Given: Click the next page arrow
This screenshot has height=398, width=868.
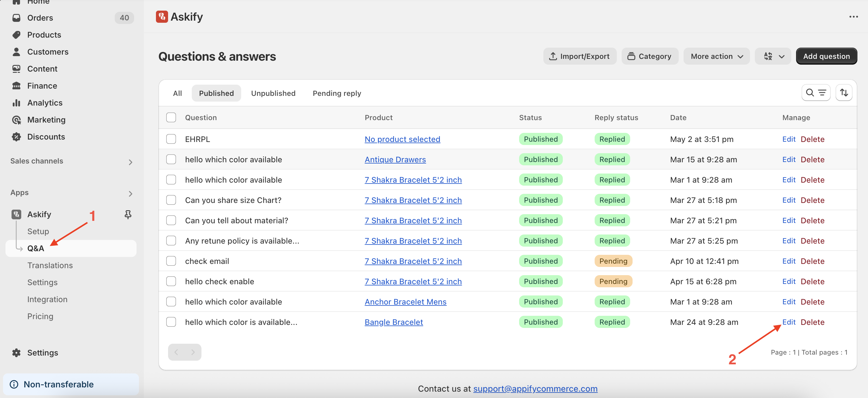Looking at the screenshot, I should click(193, 352).
